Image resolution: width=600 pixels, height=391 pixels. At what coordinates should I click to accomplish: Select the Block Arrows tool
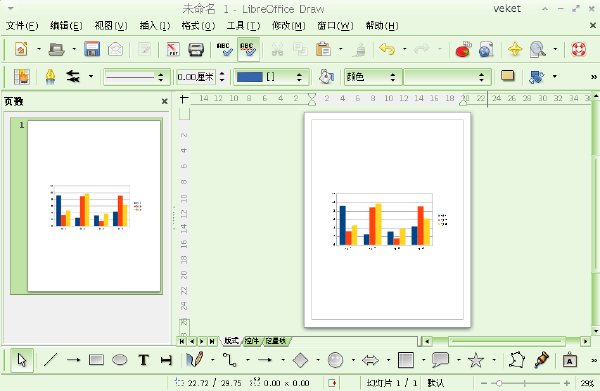click(x=370, y=360)
